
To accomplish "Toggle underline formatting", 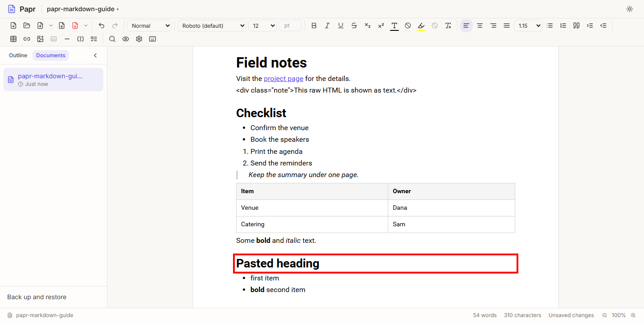I will tap(341, 25).
